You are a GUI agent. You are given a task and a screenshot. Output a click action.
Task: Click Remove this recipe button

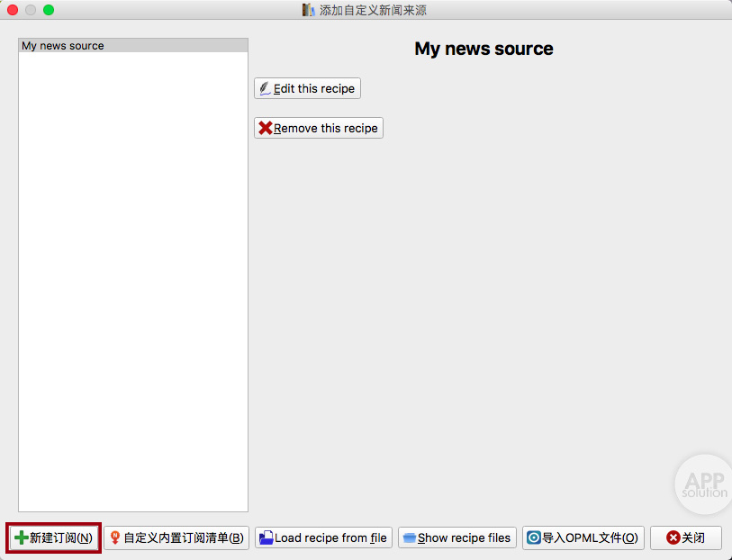(319, 128)
